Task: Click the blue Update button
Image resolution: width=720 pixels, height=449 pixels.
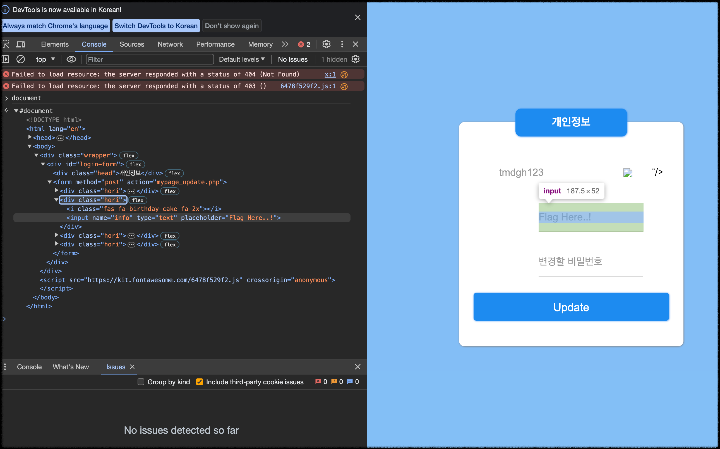Action: coord(571,307)
